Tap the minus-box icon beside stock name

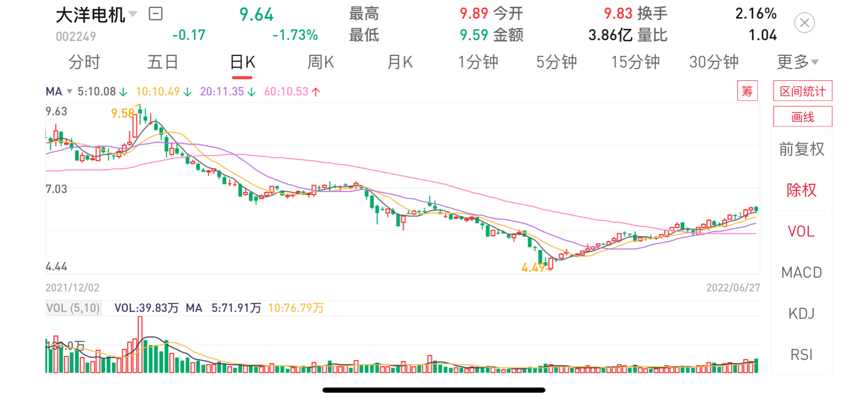point(156,14)
